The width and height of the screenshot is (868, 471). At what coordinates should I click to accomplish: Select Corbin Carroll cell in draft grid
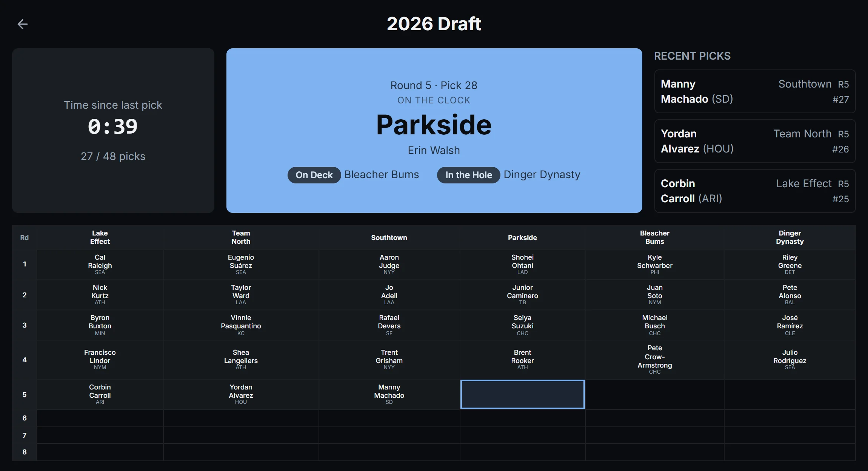(100, 394)
